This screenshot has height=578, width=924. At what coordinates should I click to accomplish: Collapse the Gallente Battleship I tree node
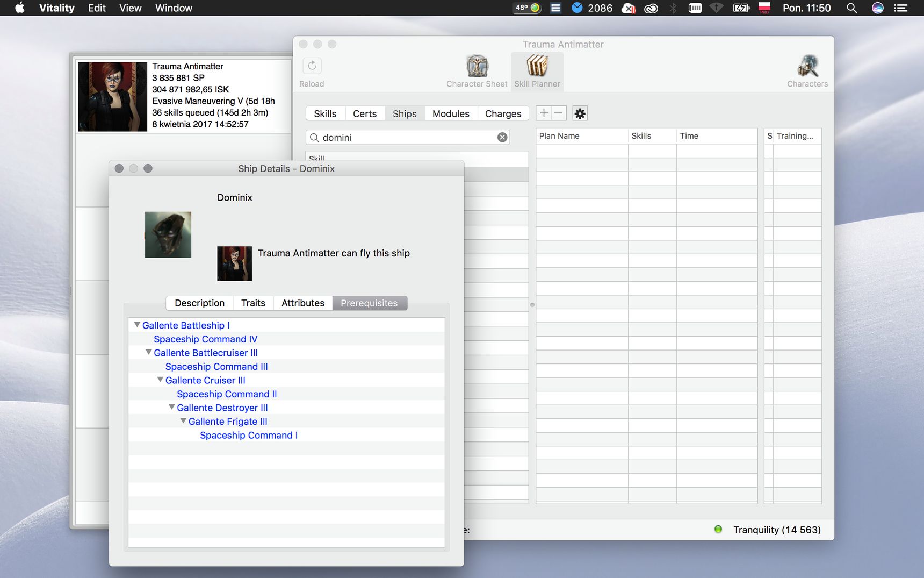[137, 325]
